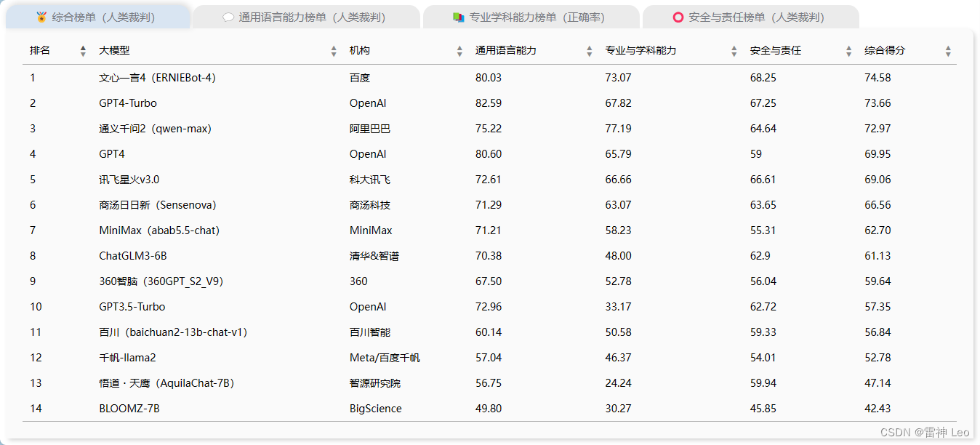This screenshot has width=980, height=445.
Task: Select the 通义千问2（qwen-max）model cell
Action: coord(155,129)
